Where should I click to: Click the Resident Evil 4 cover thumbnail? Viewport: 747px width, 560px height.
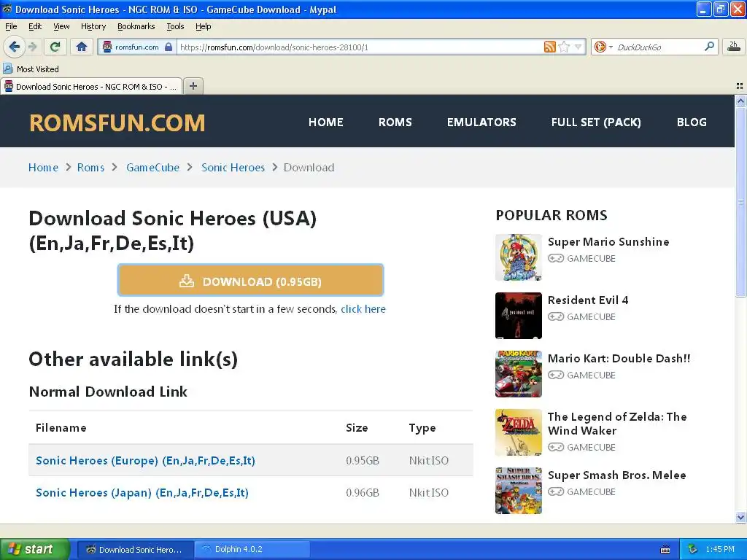[x=519, y=316]
